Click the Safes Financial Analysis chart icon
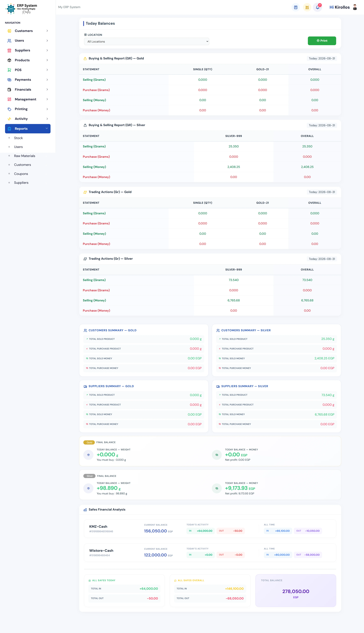 [85, 510]
